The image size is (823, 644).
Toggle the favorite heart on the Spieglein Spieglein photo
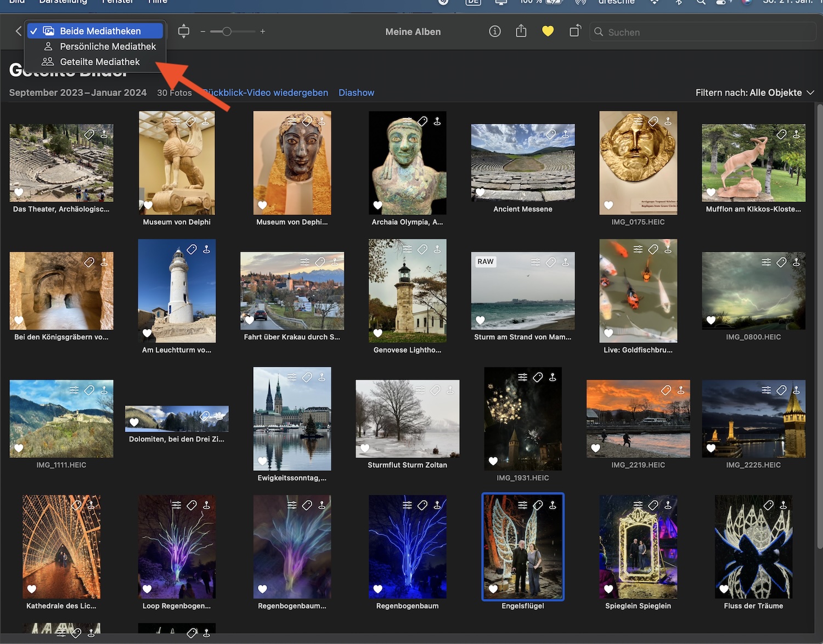[608, 589]
